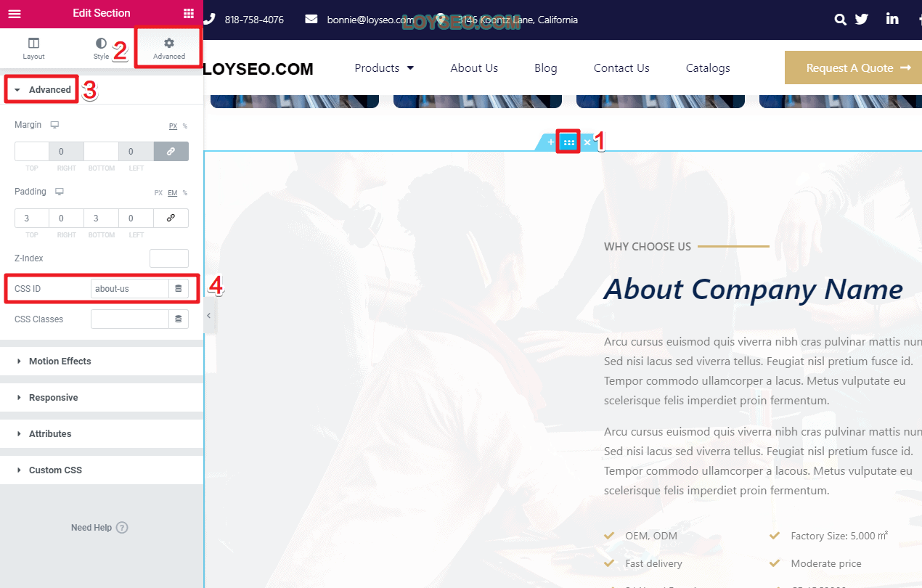Switch to the Style tab
The height and width of the screenshot is (588, 922).
tap(101, 49)
